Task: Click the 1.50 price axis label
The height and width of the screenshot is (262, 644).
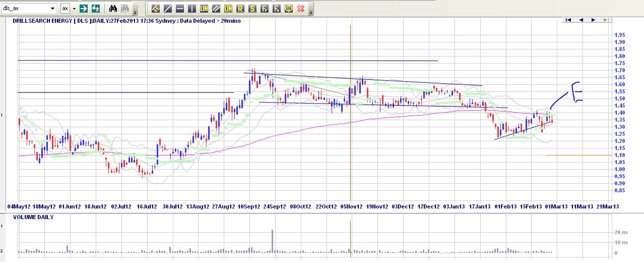Action: [620, 98]
